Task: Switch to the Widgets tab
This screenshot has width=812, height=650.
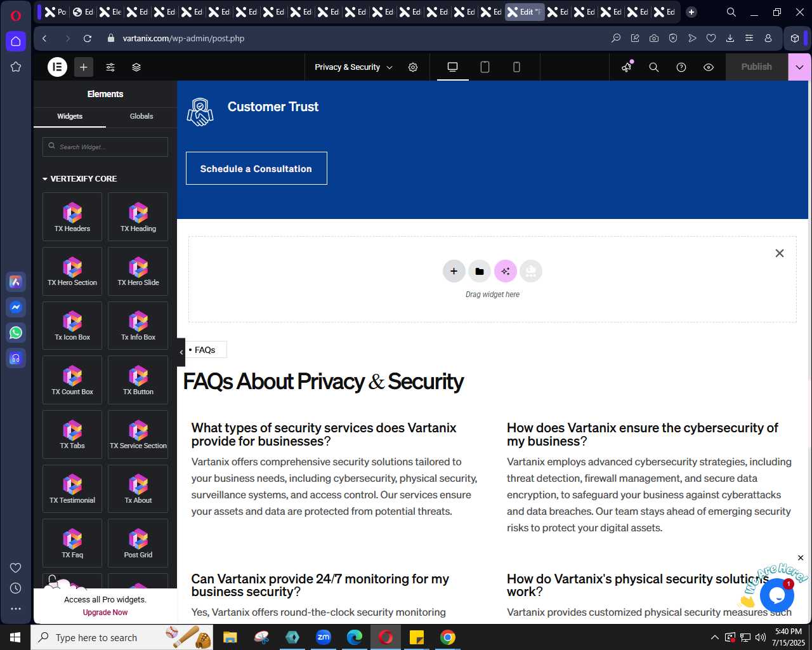Action: 70,116
